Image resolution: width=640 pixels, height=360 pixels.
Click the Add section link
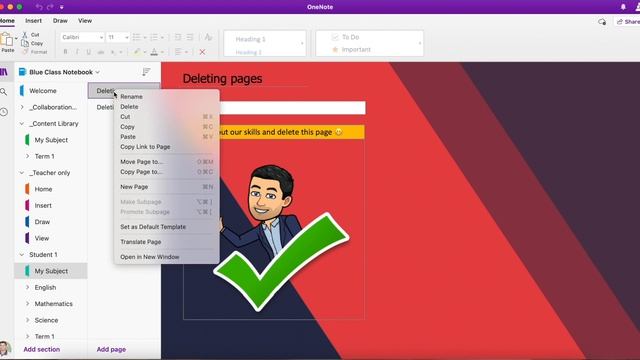pos(42,349)
